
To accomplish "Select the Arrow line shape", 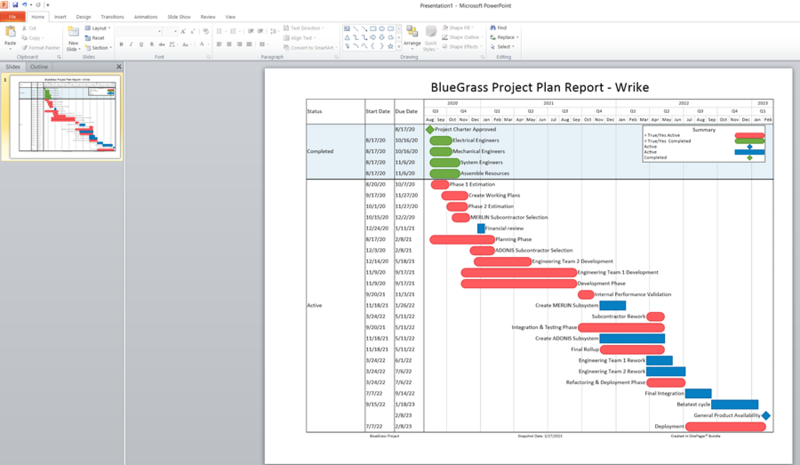I will (x=364, y=29).
